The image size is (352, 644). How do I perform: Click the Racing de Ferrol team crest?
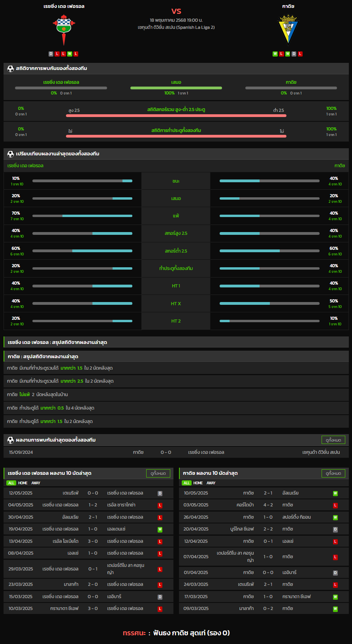pyautogui.click(x=64, y=30)
